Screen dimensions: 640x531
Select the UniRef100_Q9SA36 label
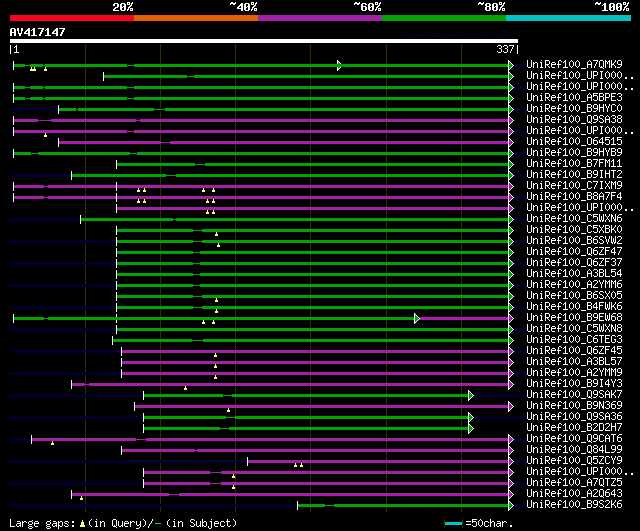pos(574,417)
